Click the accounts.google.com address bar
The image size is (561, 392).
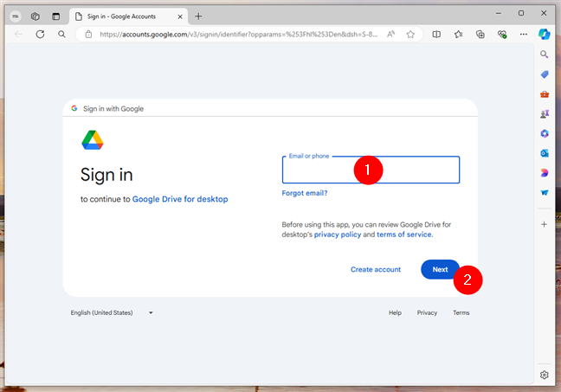(238, 35)
